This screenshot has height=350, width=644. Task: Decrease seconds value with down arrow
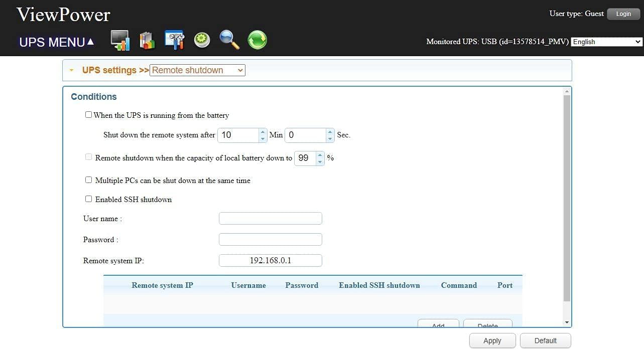(330, 138)
